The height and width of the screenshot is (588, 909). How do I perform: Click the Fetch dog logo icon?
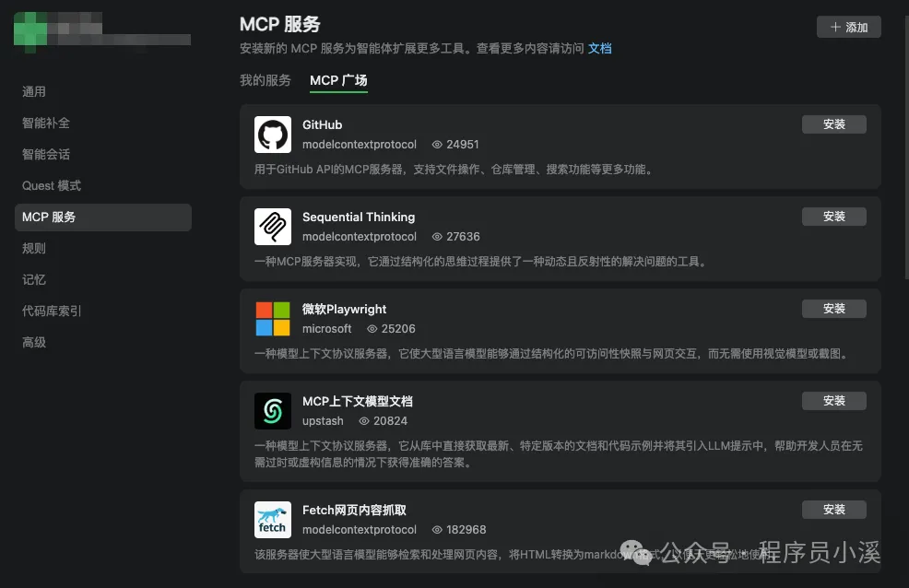[x=273, y=520]
